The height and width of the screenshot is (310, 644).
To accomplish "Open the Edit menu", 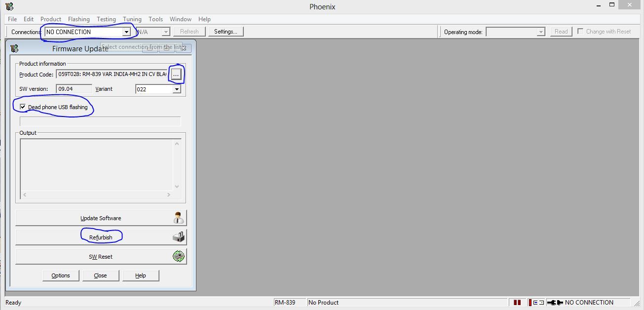I will click(29, 19).
